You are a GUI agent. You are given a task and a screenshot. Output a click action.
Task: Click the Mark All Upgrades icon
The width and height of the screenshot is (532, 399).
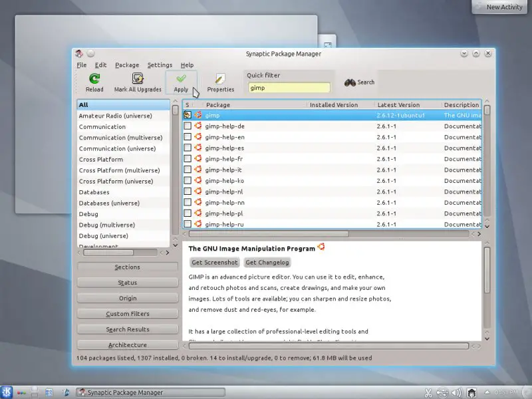pyautogui.click(x=138, y=78)
